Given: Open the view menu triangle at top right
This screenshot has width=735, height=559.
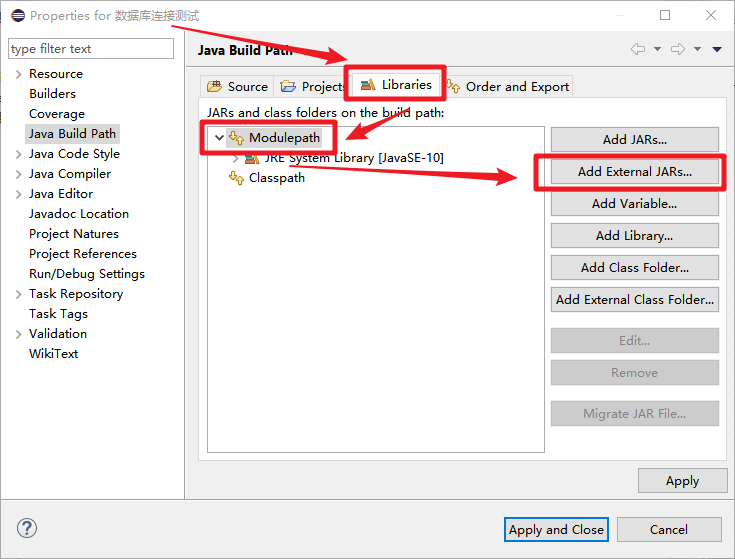Looking at the screenshot, I should pos(717,49).
